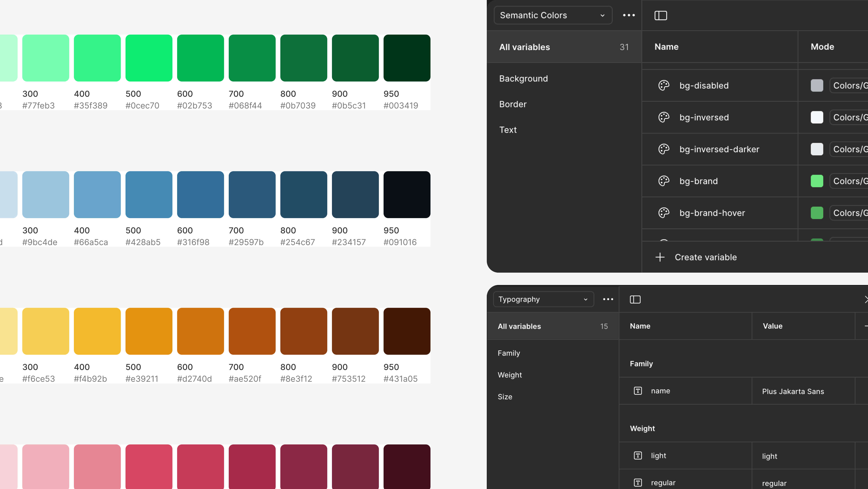Open the Typography collection dropdown
Image resolution: width=868 pixels, height=489 pixels.
coord(543,299)
